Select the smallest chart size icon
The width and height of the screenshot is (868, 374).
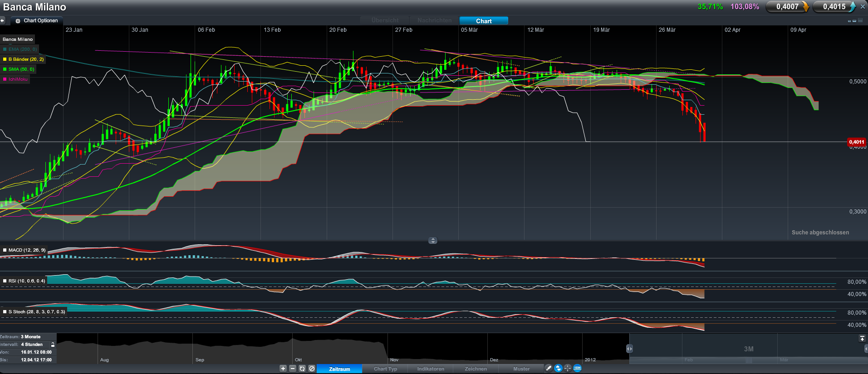click(x=849, y=21)
